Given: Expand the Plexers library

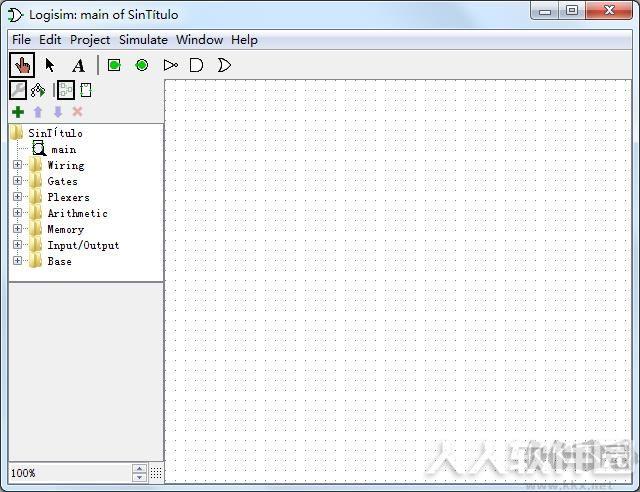Looking at the screenshot, I should tap(17, 196).
